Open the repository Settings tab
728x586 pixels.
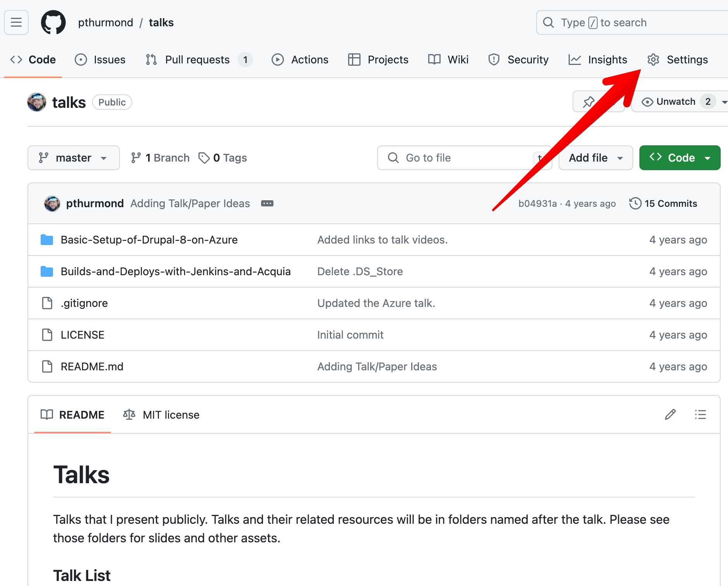(x=677, y=60)
